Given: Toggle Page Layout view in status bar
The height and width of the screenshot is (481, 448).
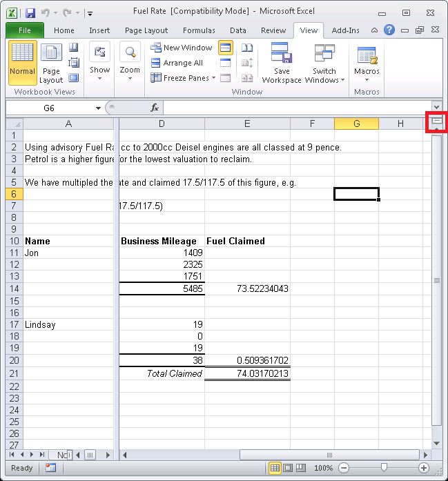Looking at the screenshot, I should [289, 468].
